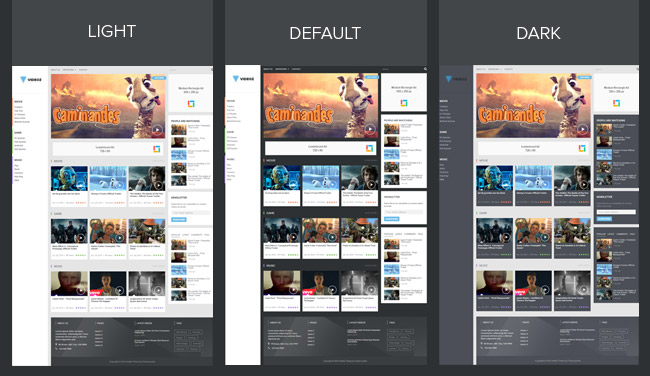This screenshot has height=376, width=650.
Task: Open the zombie game thumbnail in Dark preview
Action: click(x=572, y=231)
